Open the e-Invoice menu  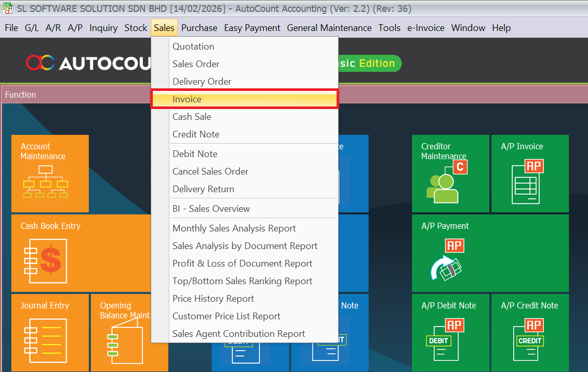(425, 28)
